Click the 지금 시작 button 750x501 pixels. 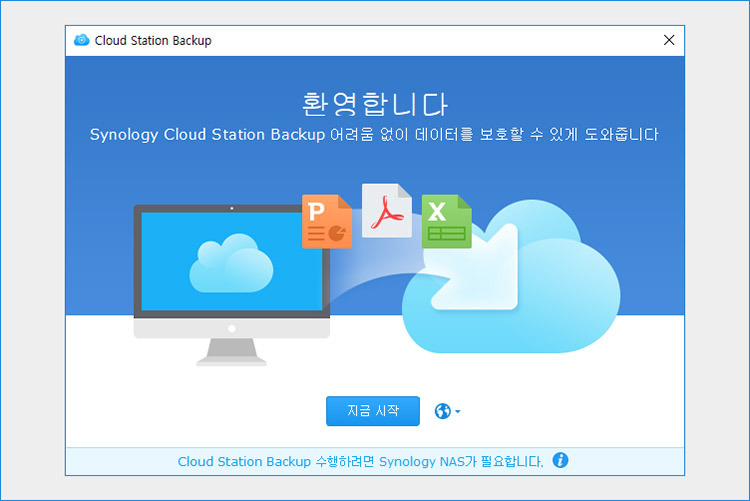[x=373, y=411]
